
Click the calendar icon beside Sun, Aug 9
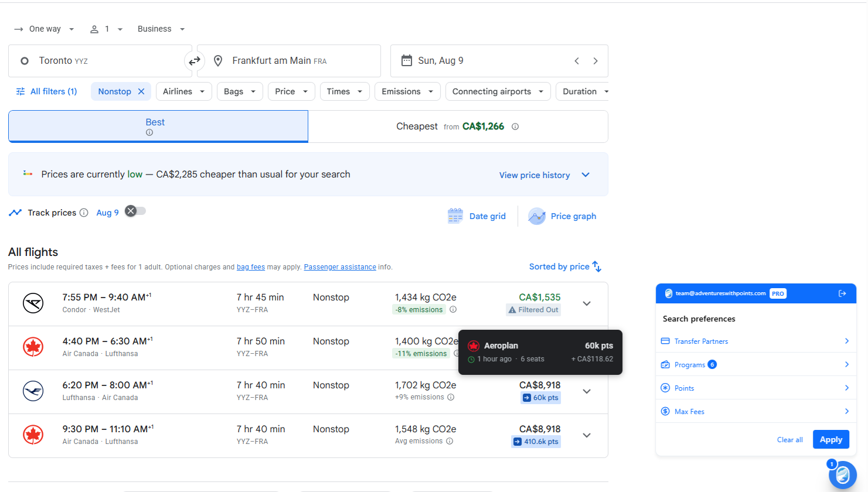[x=406, y=61]
